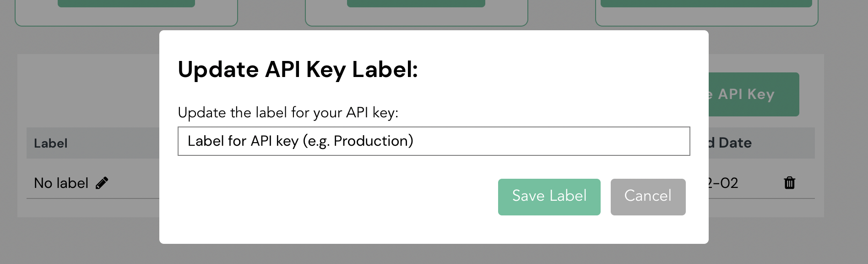Screen dimensions: 868x264
Task: Click the table row divider below No label
Action: pos(93,198)
